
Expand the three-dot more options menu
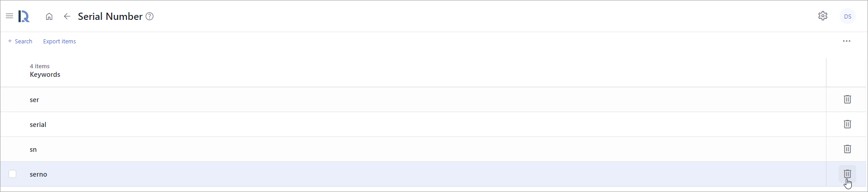point(846,41)
